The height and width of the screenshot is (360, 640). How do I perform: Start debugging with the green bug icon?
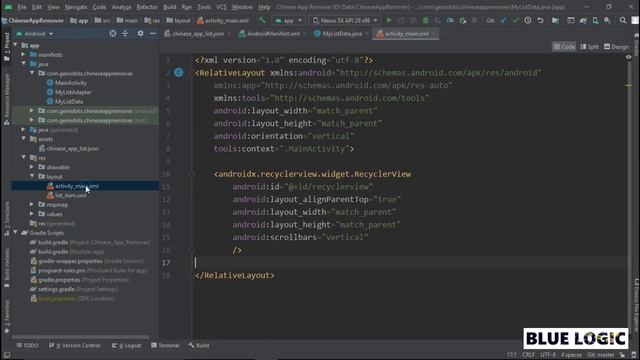point(426,20)
